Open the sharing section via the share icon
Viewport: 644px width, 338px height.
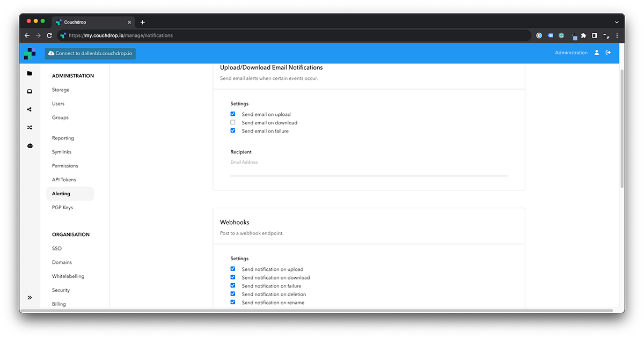pyautogui.click(x=30, y=109)
